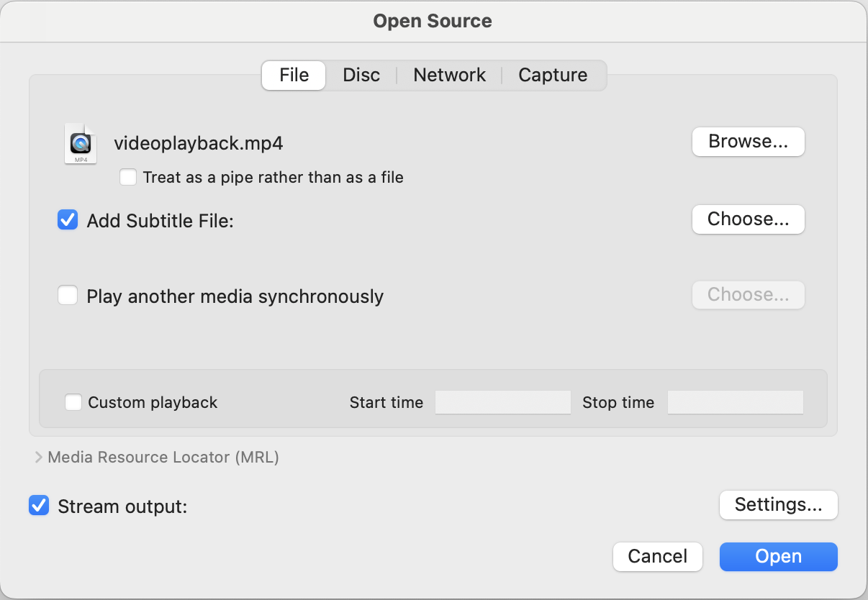Open the stream output Settings
The width and height of the screenshot is (868, 600).
tap(778, 505)
